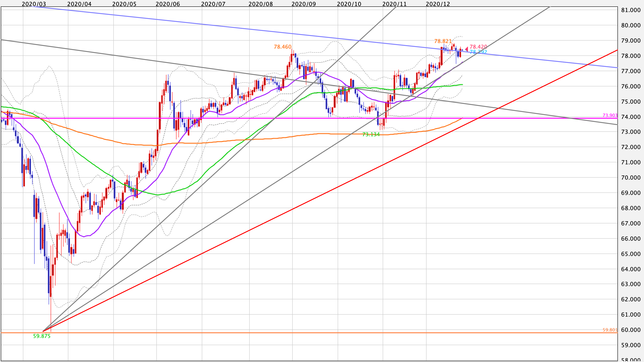Select the 67.000 price axis label

coord(631,223)
